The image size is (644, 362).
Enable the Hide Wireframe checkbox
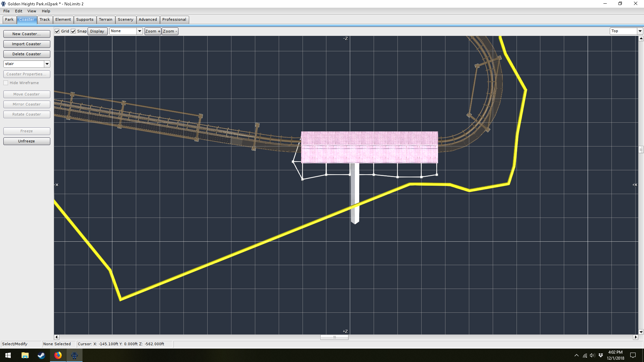point(6,83)
